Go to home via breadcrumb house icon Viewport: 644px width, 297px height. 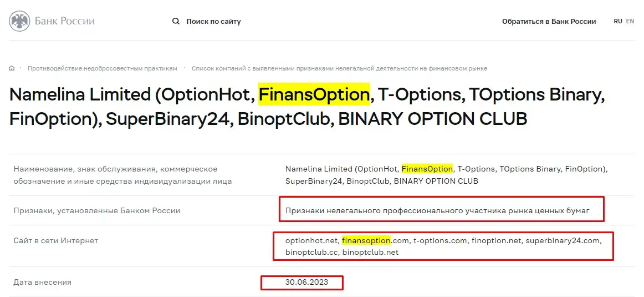coord(12,68)
